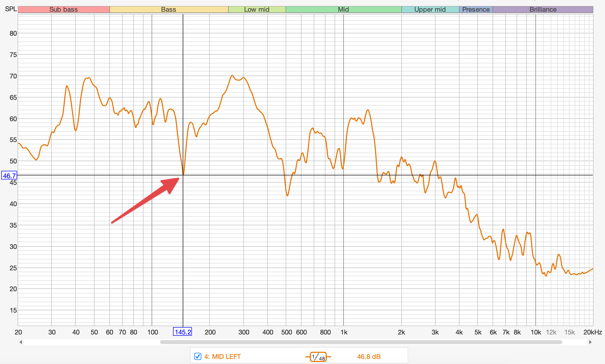Click the SPL axis label
The image size is (605, 364).
coord(11,9)
